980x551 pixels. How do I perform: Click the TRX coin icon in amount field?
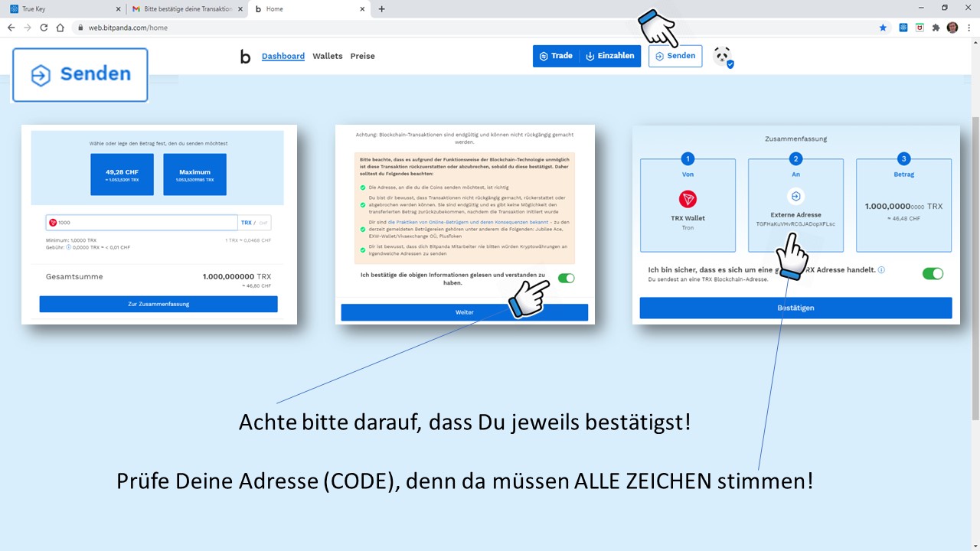pos(53,223)
